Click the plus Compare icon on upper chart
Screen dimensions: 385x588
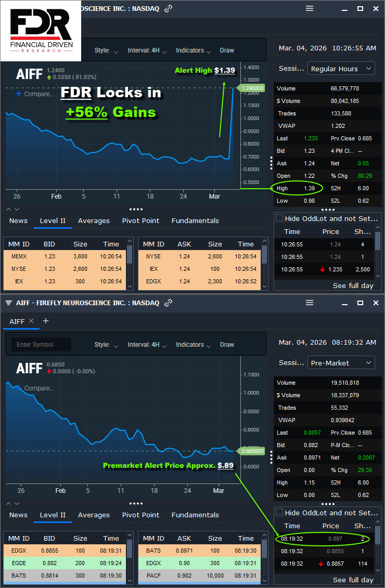point(19,94)
